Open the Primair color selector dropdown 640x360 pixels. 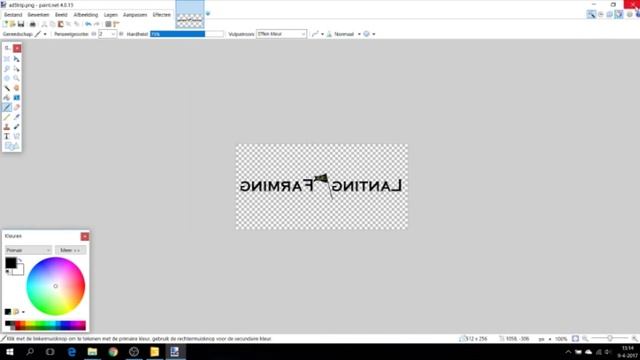point(28,250)
